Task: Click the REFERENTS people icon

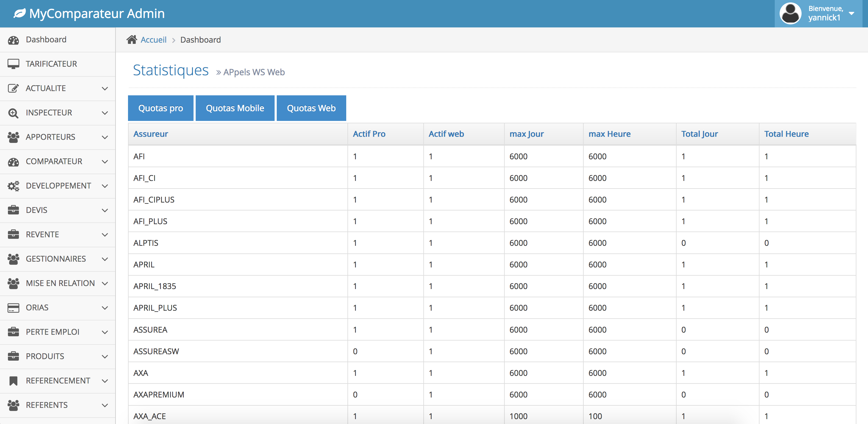Action: pyautogui.click(x=13, y=405)
